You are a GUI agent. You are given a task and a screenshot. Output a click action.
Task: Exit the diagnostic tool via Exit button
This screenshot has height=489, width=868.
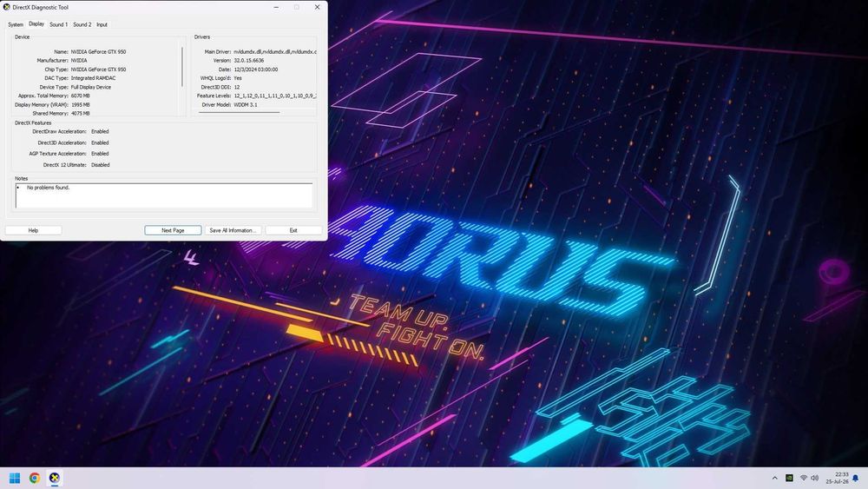pos(293,230)
